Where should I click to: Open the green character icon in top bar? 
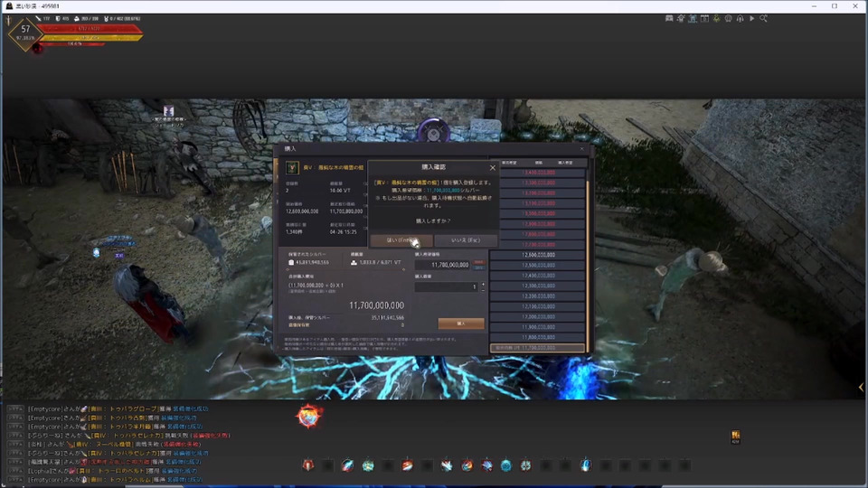click(716, 18)
